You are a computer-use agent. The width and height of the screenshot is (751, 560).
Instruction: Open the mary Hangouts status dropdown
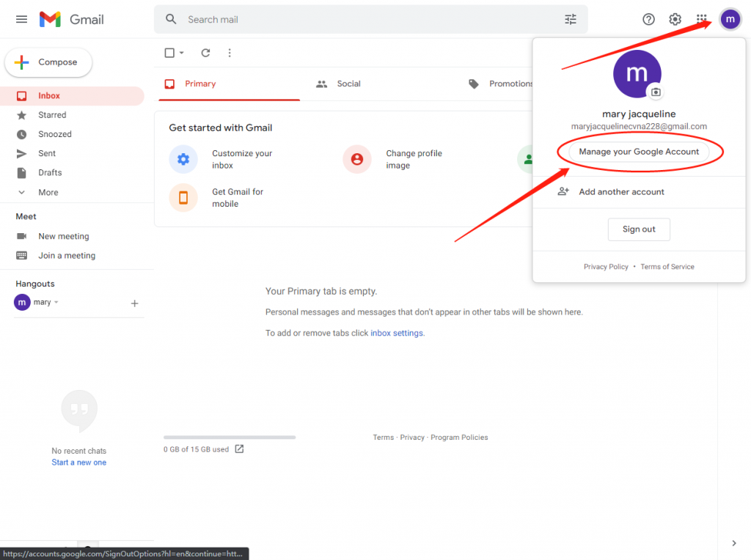tap(56, 303)
